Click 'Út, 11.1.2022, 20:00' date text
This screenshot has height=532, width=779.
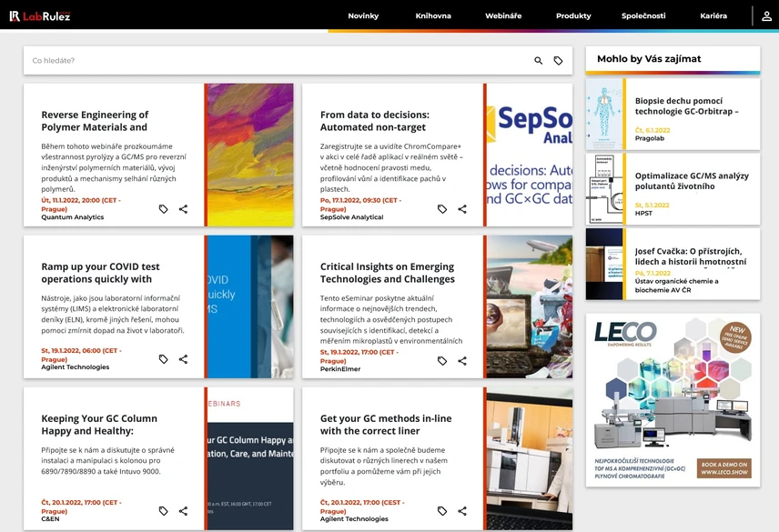71,200
